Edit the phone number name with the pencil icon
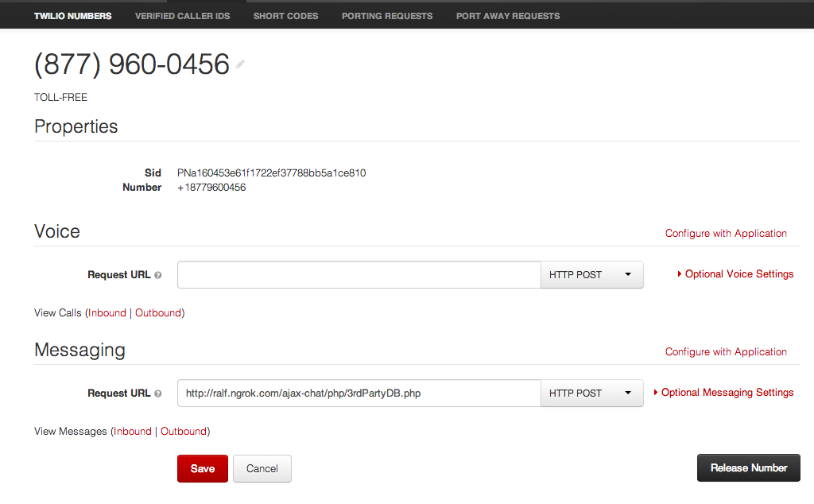The width and height of the screenshot is (814, 504). [x=240, y=64]
